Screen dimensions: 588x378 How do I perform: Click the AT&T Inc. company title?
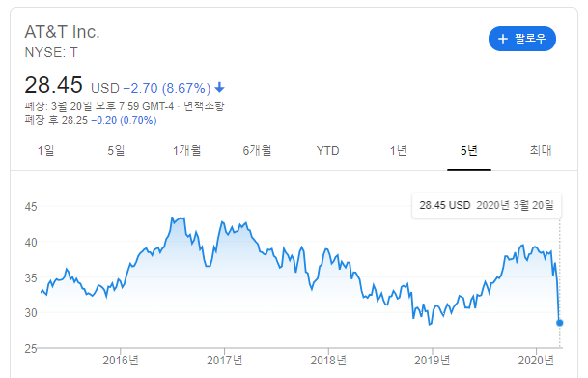(x=62, y=32)
